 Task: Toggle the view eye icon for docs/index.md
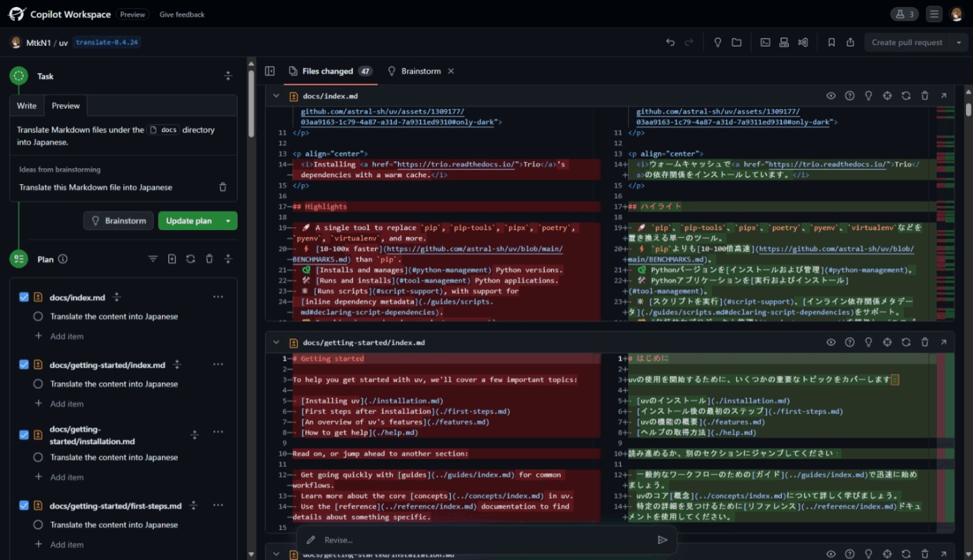coord(831,96)
